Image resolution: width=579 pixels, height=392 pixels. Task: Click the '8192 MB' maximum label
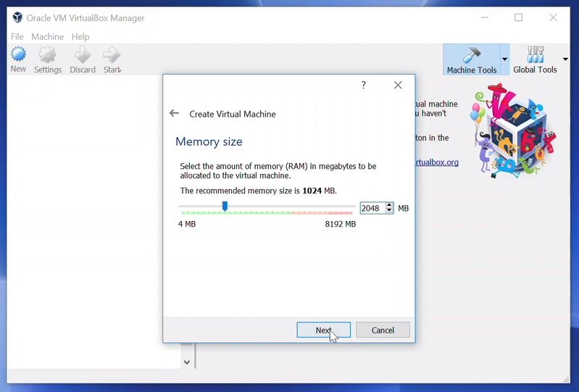point(340,224)
